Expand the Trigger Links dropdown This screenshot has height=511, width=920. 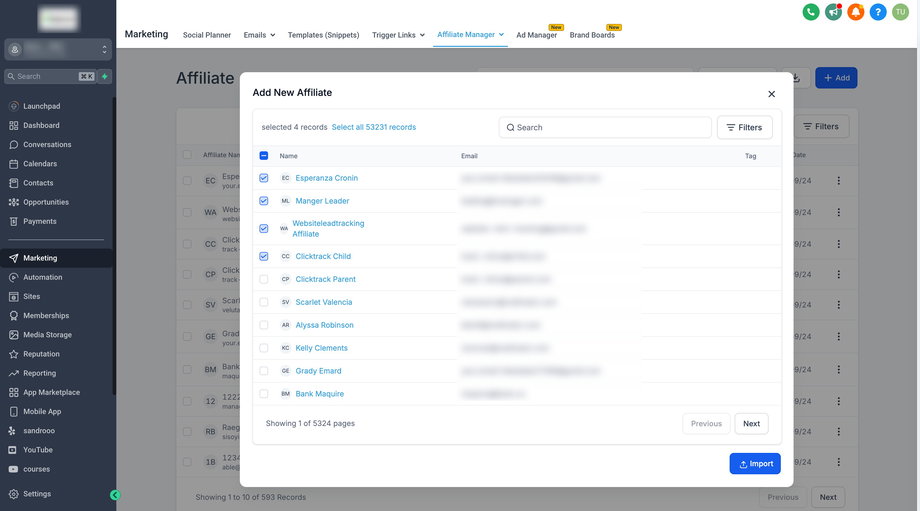point(398,35)
